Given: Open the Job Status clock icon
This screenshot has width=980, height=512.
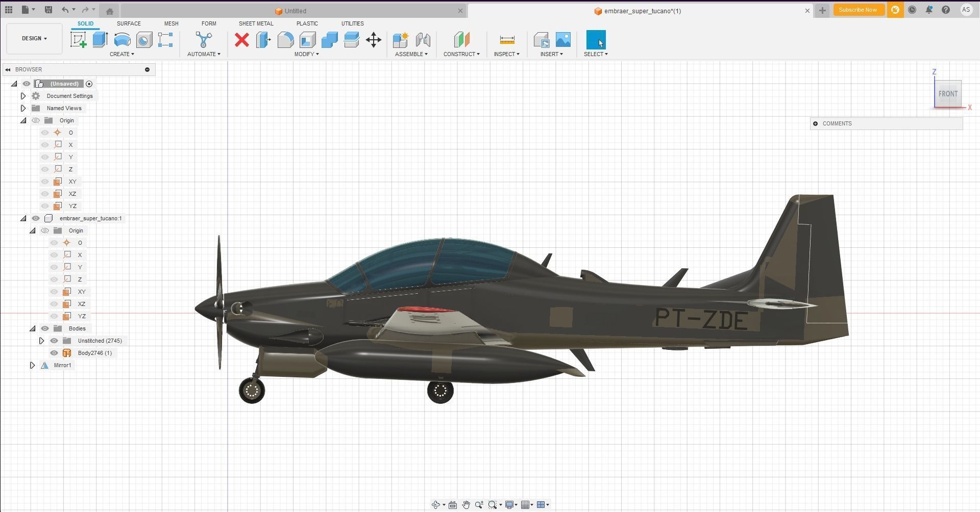Looking at the screenshot, I should click(x=912, y=10).
